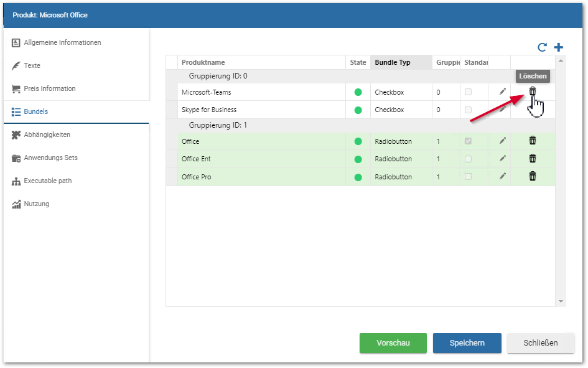Sort by the Produktname column header
Screen dimensions: 588x368
261,63
